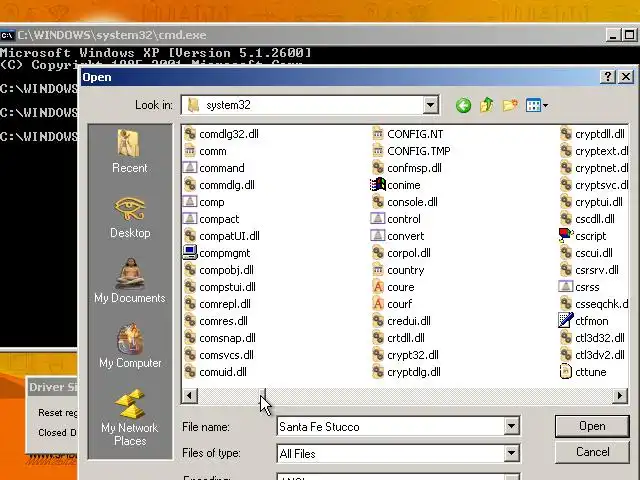Select the corpol.dll file
Viewport: 640px width, 480px height.
click(x=401, y=253)
